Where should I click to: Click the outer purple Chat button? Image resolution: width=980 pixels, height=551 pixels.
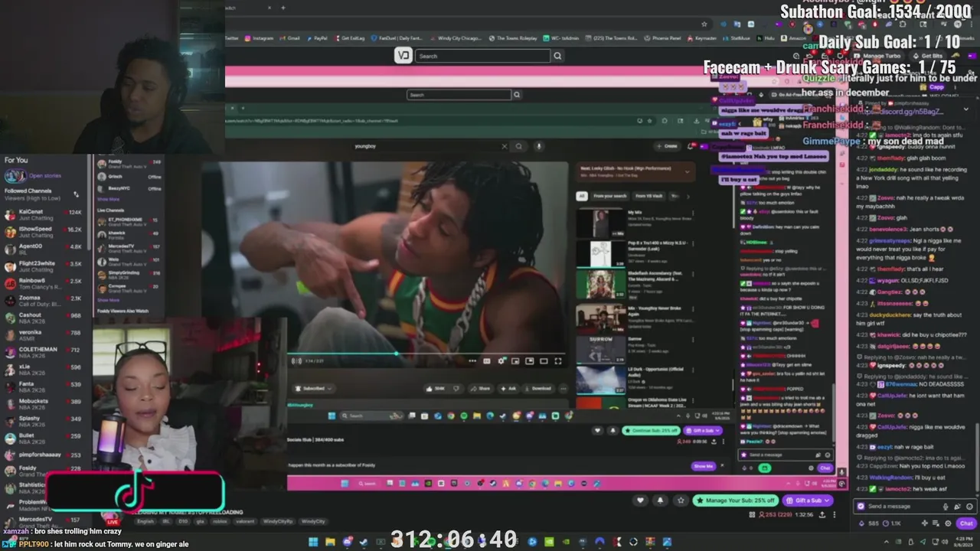click(965, 523)
